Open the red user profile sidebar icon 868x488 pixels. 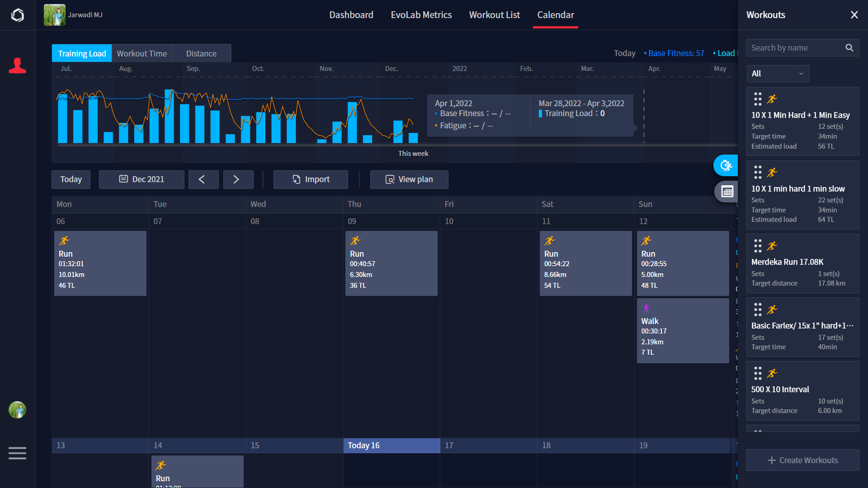click(x=17, y=66)
